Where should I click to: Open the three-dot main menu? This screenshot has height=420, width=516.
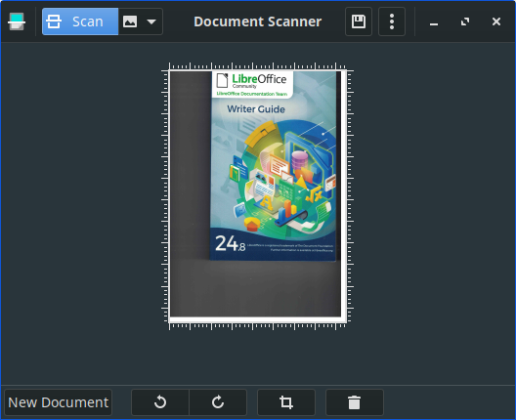pos(392,21)
